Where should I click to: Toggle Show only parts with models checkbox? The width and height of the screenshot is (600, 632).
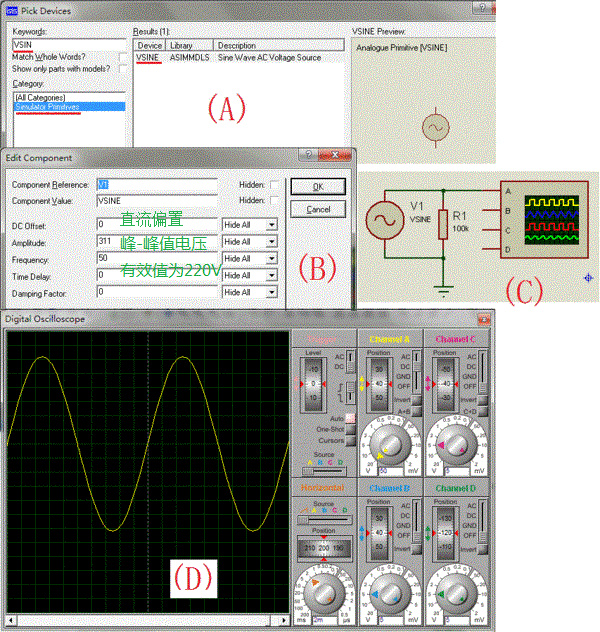pos(122,69)
